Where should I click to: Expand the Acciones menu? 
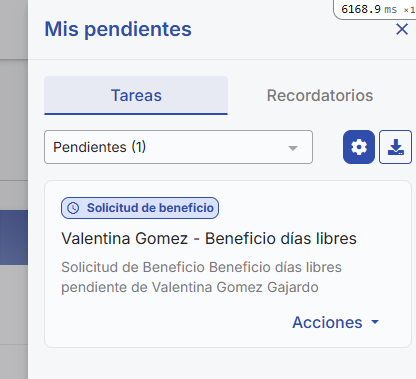point(336,322)
